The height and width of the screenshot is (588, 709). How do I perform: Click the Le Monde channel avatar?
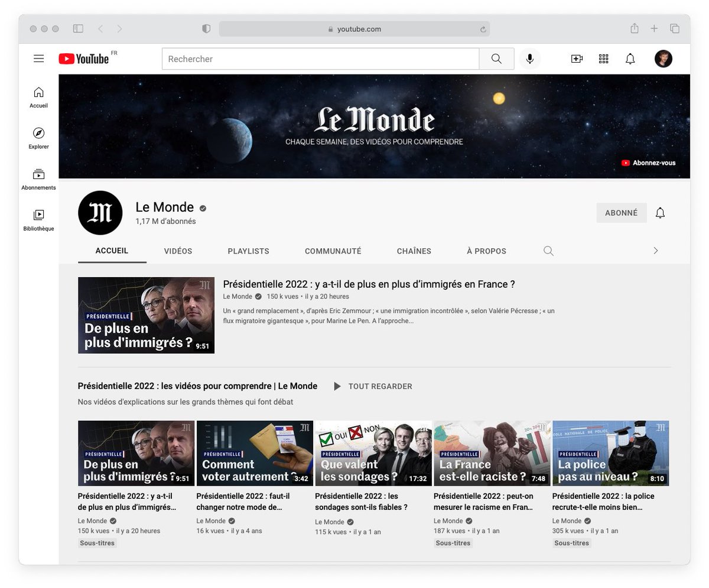100,213
